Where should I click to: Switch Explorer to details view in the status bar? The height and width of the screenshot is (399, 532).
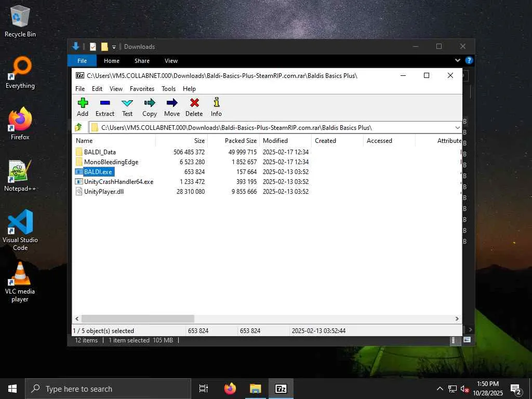[454, 340]
